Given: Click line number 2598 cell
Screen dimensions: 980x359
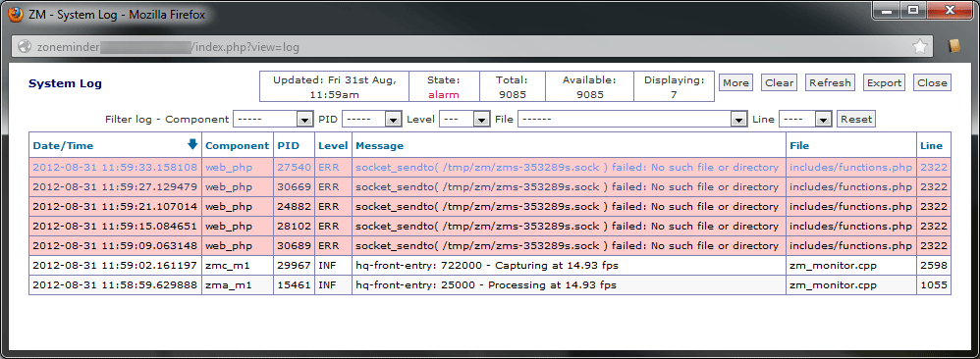Looking at the screenshot, I should [934, 266].
